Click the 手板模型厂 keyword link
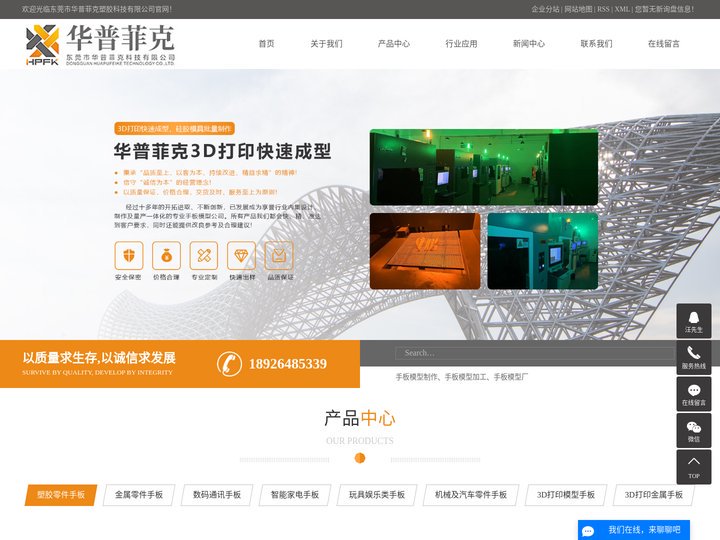The height and width of the screenshot is (540, 720). [511, 377]
